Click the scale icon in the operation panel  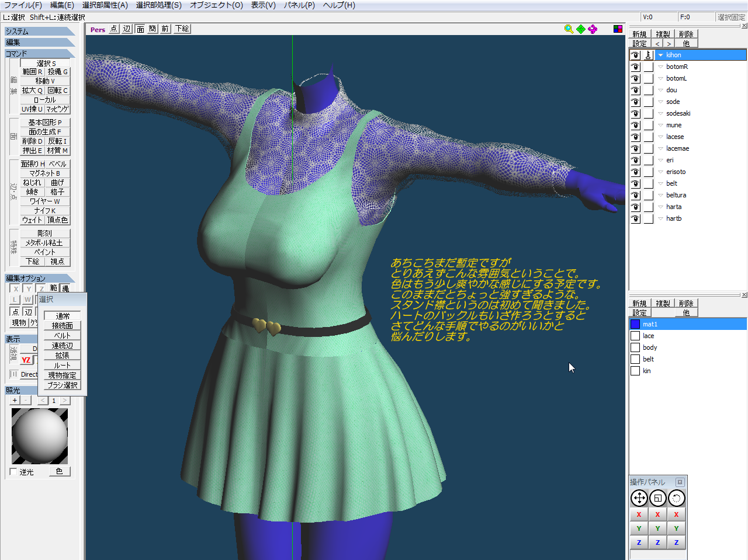(658, 498)
